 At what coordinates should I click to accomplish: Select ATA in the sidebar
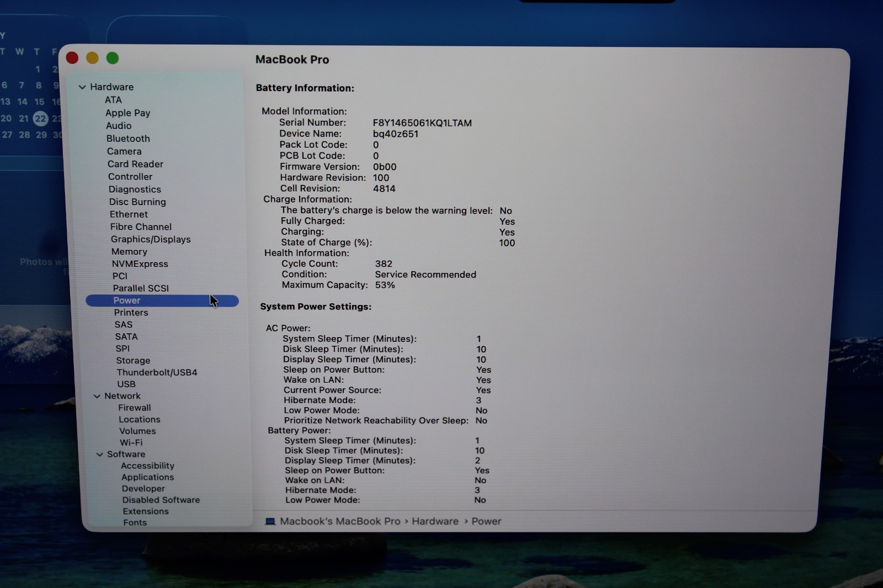pos(113,100)
